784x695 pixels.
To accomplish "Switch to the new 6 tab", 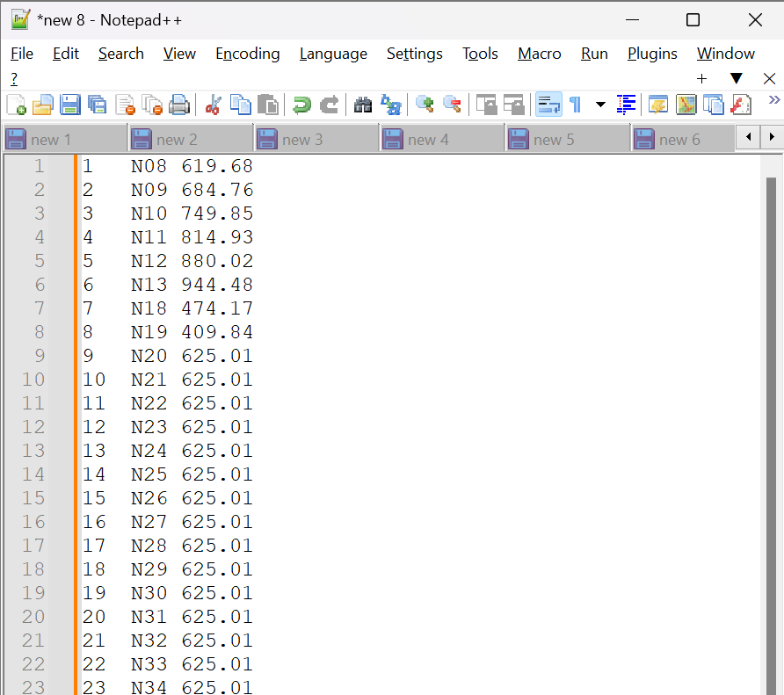I will [x=684, y=139].
